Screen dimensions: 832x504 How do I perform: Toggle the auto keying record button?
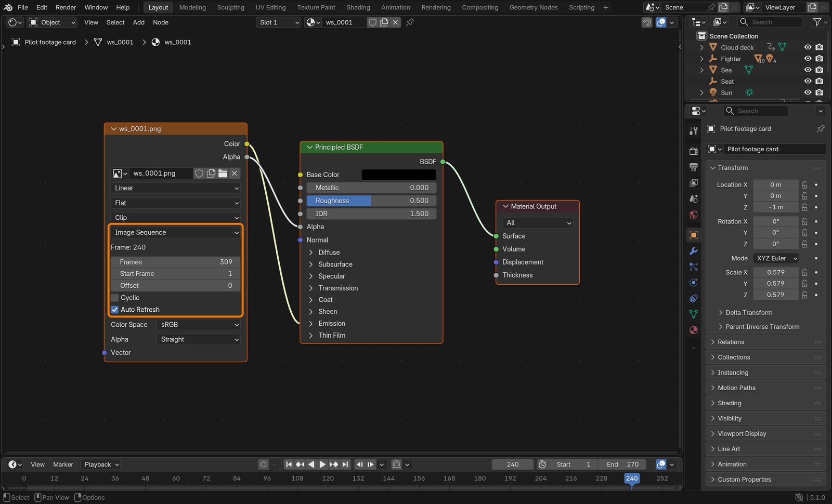(x=263, y=465)
